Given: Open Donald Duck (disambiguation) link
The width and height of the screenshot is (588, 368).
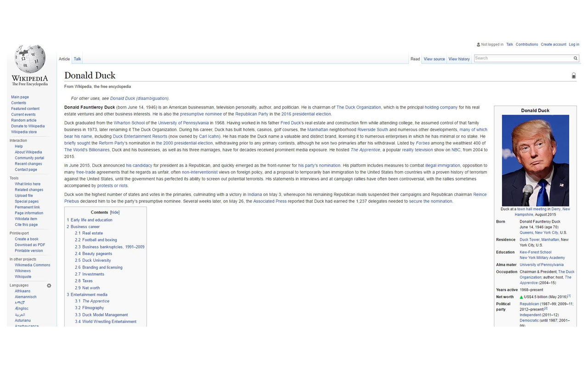Looking at the screenshot, I should (x=139, y=98).
